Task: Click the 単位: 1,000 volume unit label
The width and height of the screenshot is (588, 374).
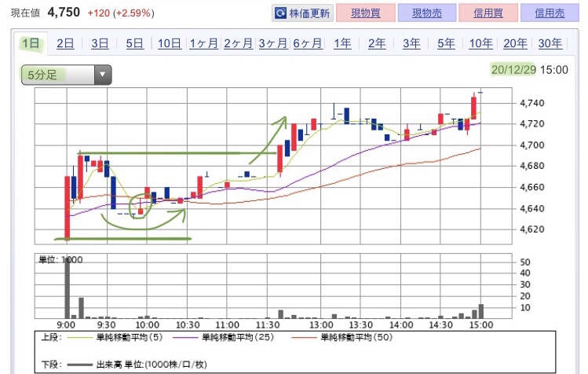Action: click(60, 259)
